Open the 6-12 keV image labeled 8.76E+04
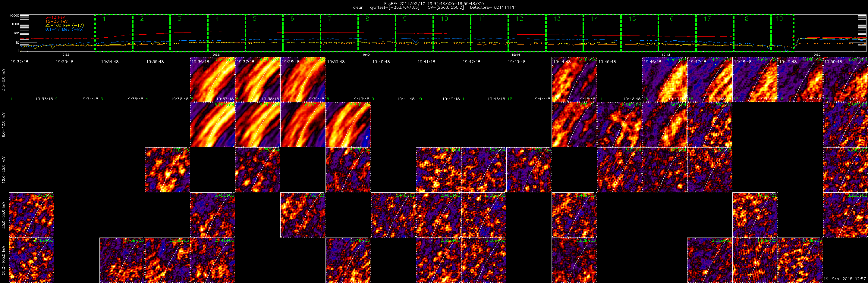Viewport: 868px width, 283px height. point(212,125)
